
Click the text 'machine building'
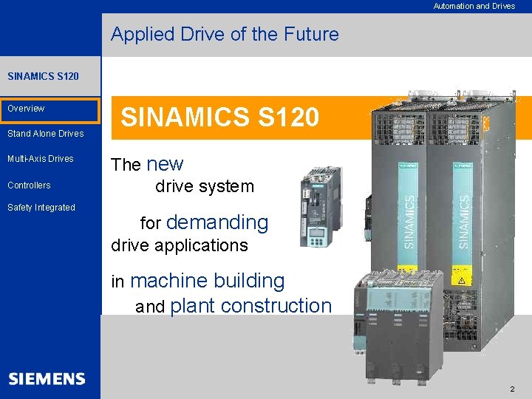coord(208,281)
